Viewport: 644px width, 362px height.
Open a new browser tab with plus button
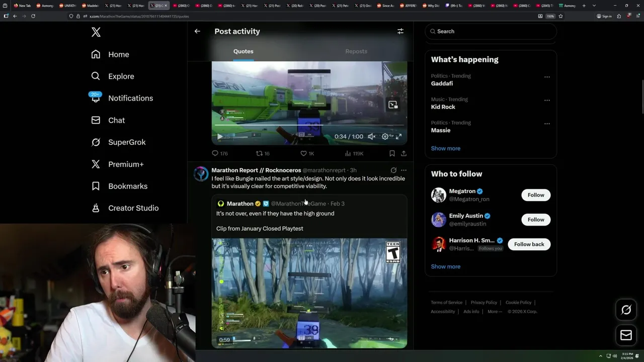[584, 6]
